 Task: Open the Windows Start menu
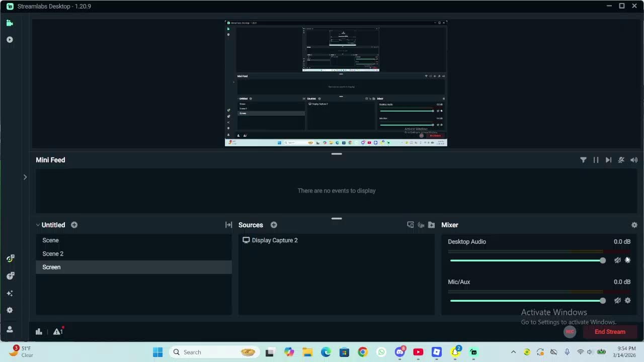tap(157, 352)
